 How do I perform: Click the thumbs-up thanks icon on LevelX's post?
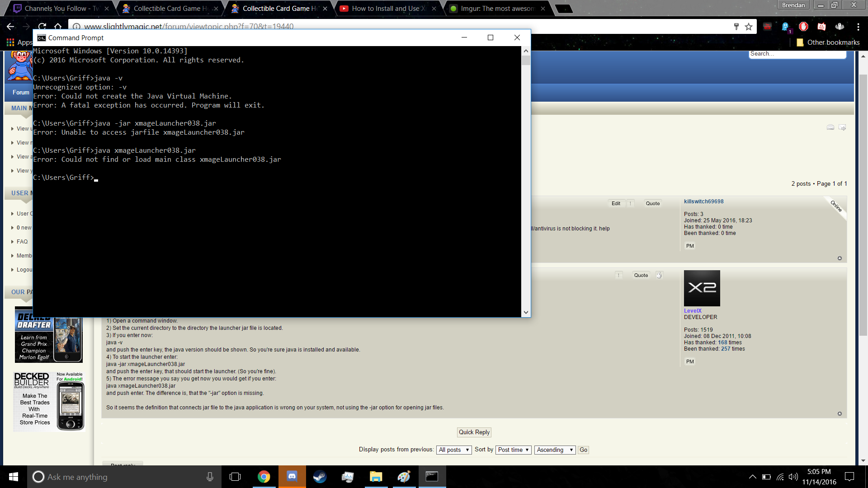click(659, 275)
